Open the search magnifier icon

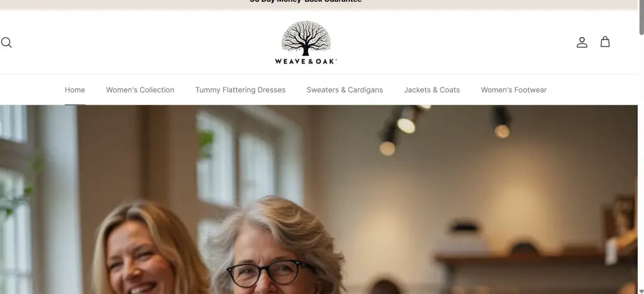click(6, 42)
